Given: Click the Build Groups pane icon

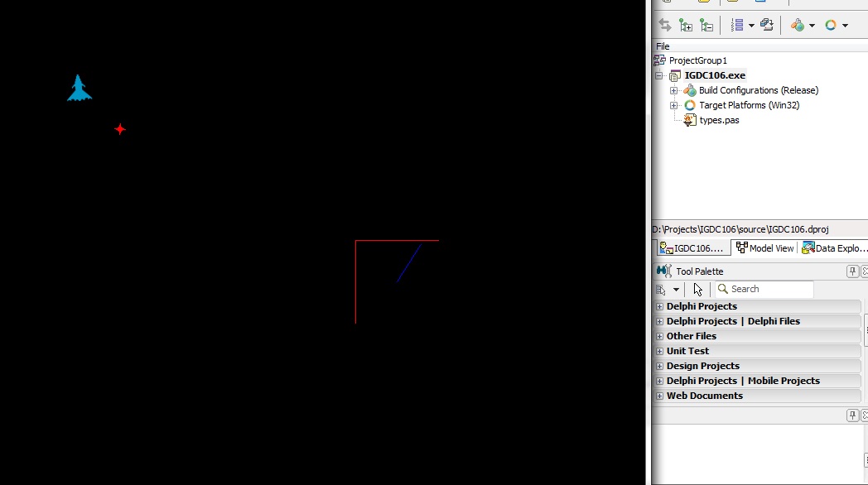Looking at the screenshot, I should tap(767, 26).
